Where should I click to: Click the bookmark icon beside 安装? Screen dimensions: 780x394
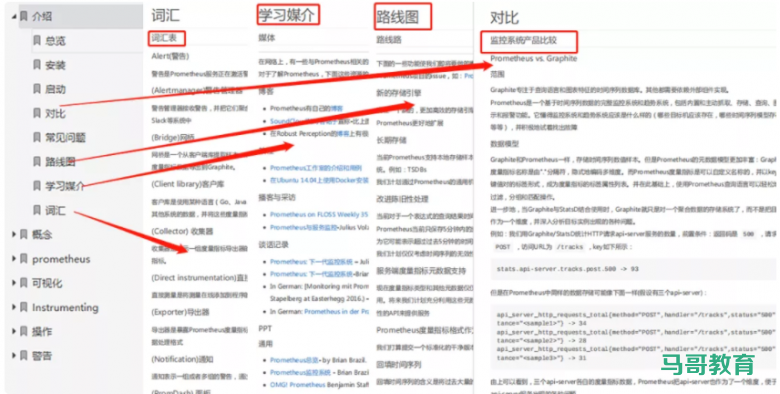37,64
